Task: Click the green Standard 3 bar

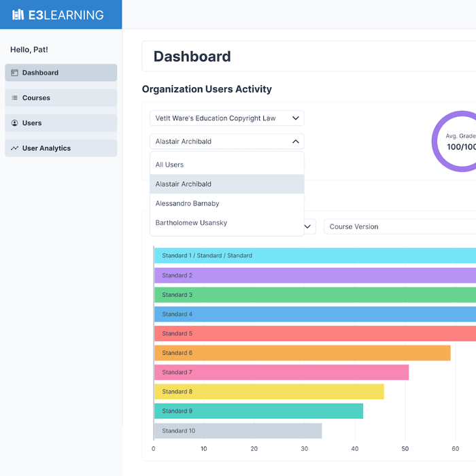Action: pos(315,294)
